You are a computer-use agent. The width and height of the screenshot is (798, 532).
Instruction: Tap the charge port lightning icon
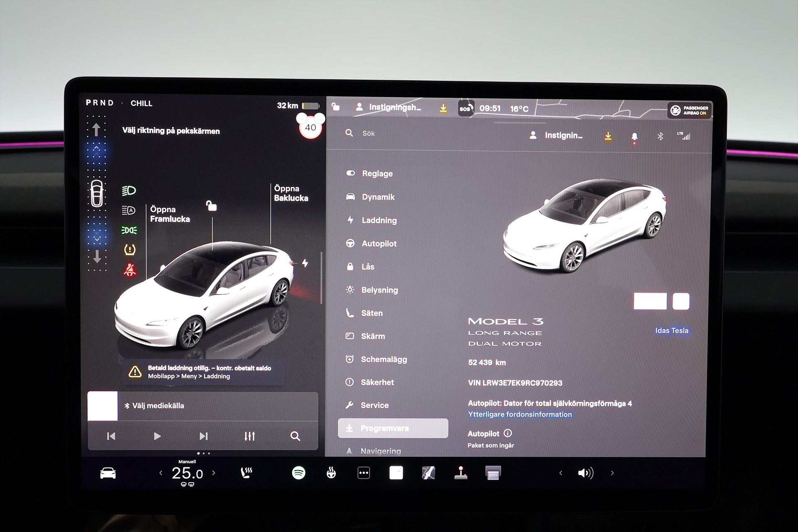[305, 263]
